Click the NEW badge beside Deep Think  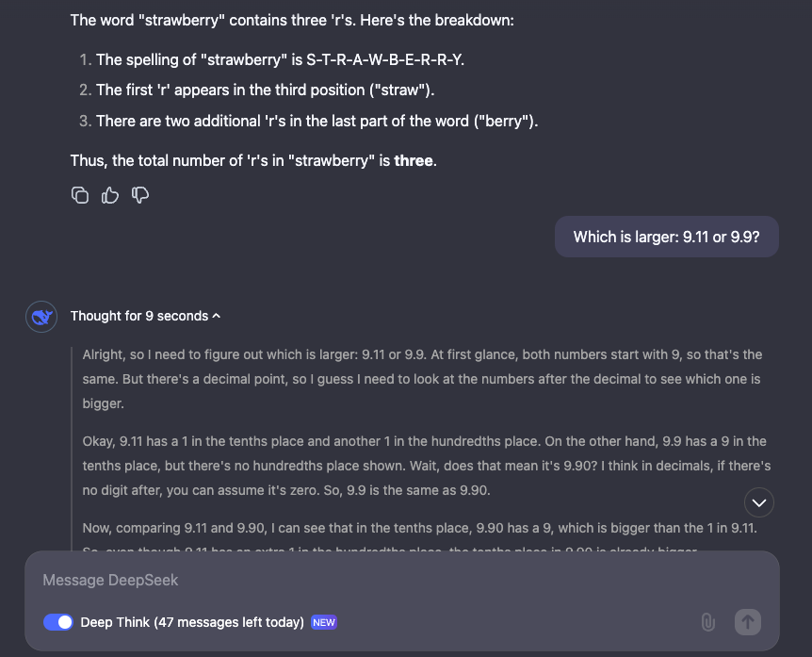(324, 622)
